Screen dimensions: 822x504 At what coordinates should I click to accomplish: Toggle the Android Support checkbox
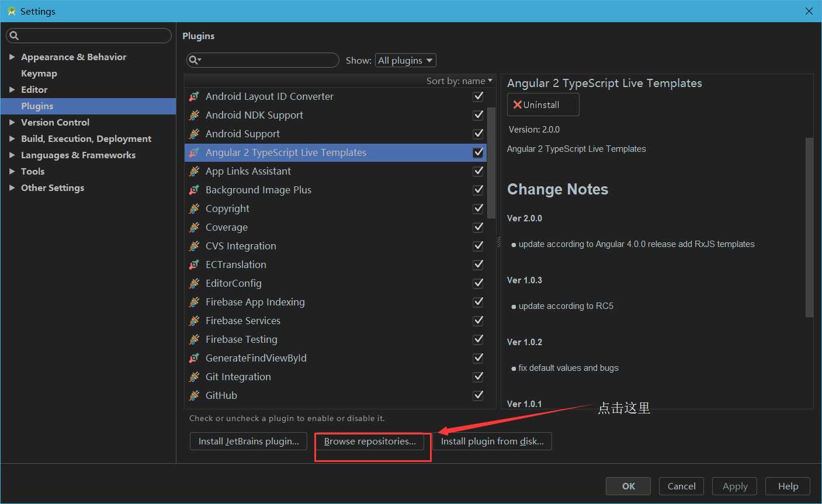(478, 134)
